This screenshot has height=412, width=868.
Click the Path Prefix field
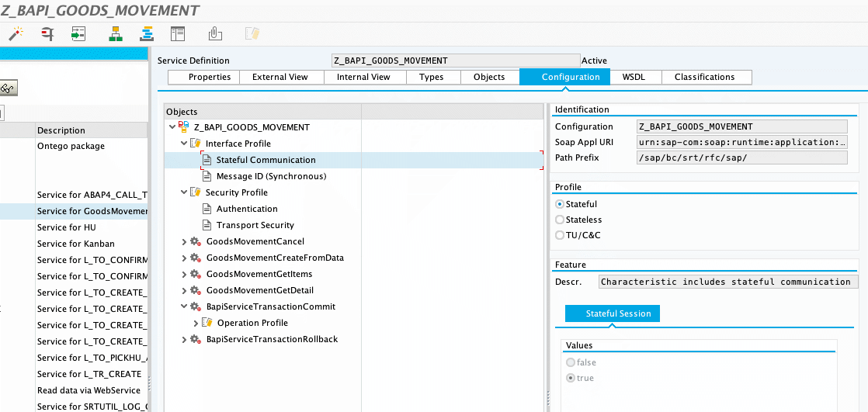tap(742, 158)
